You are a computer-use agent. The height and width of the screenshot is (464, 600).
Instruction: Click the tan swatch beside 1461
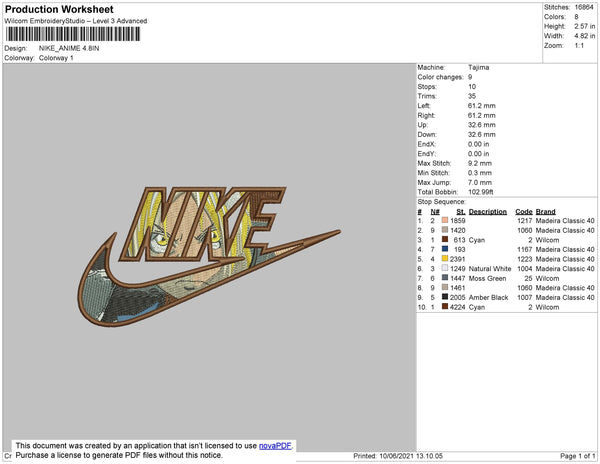(445, 287)
